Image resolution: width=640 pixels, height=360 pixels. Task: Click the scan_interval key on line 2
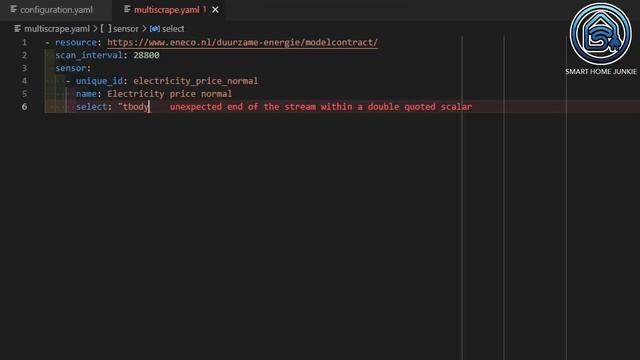(x=89, y=56)
